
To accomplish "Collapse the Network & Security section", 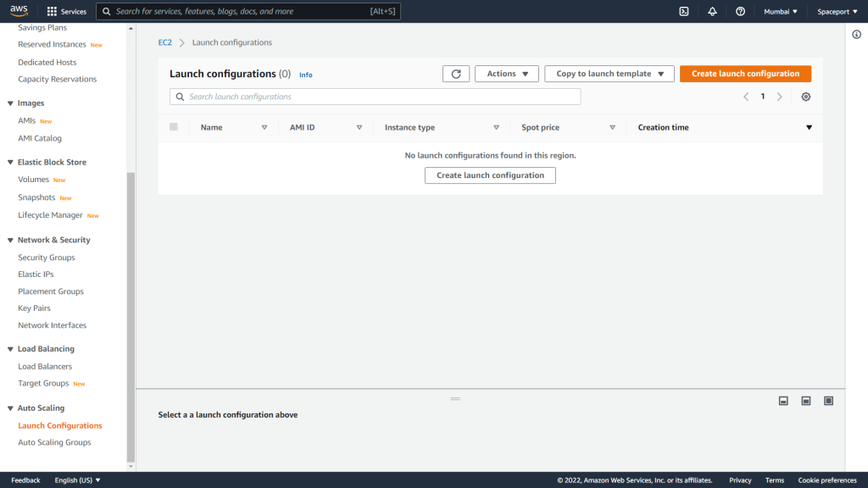I will [10, 240].
